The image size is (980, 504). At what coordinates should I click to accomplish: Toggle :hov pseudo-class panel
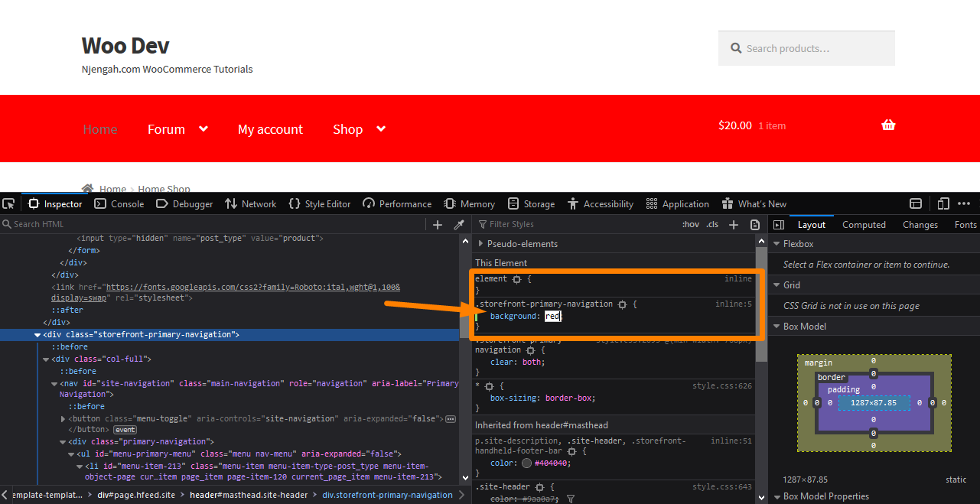click(691, 224)
